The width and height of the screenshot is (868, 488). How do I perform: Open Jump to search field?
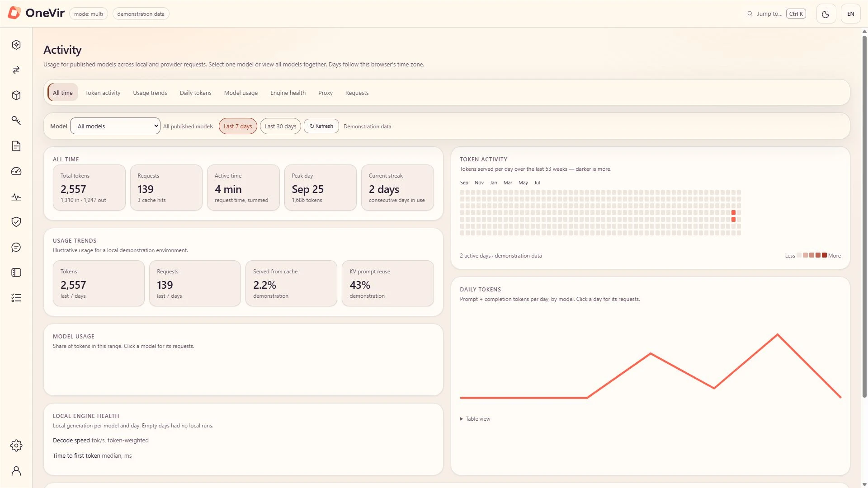coord(776,14)
